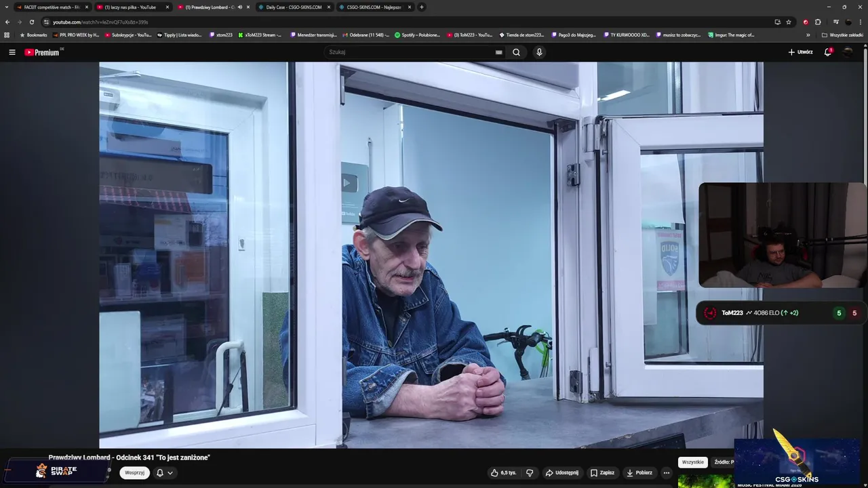Screen dimensions: 868x488
Task: Download the video with Pobierz button
Action: tap(639, 472)
